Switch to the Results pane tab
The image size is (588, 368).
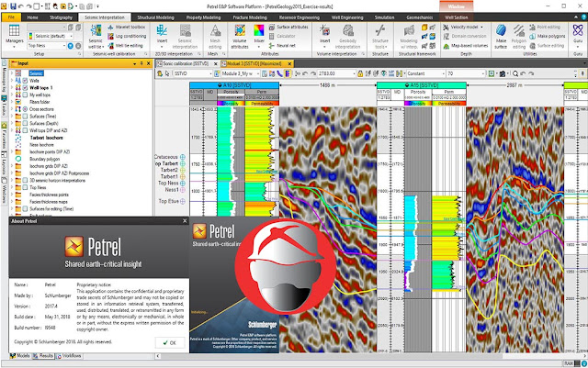pyautogui.click(x=43, y=356)
